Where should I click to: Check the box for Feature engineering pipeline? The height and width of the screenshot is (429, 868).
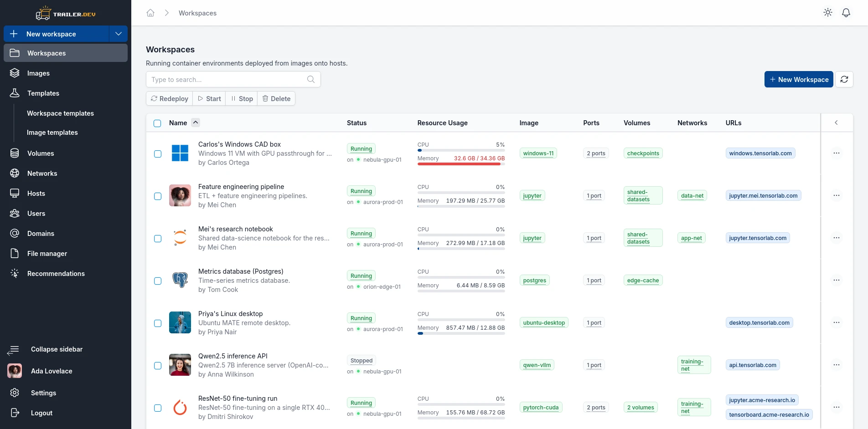(158, 196)
